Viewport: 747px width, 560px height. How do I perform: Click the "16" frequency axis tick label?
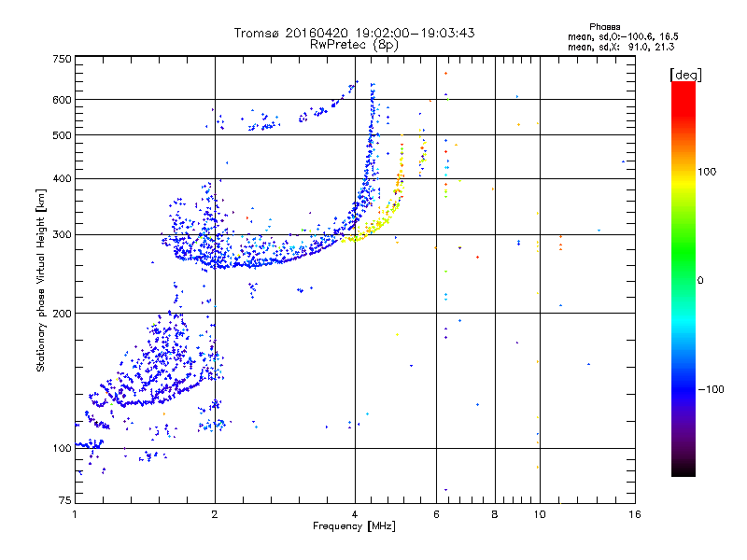coord(635,514)
